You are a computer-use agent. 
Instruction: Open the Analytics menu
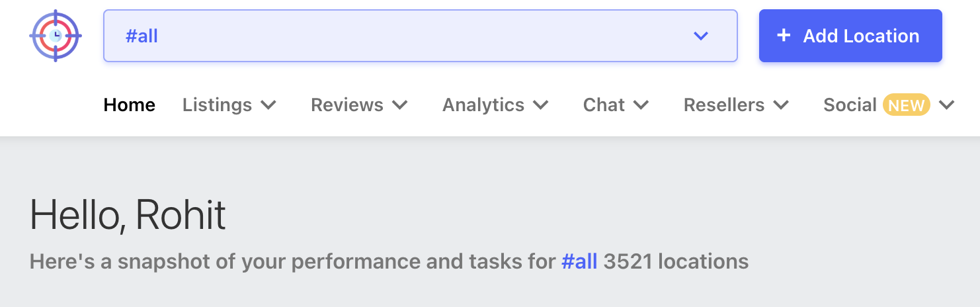point(483,105)
